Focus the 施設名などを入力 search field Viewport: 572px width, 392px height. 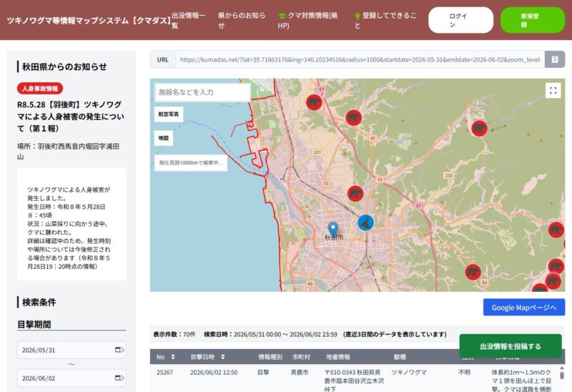click(x=202, y=92)
